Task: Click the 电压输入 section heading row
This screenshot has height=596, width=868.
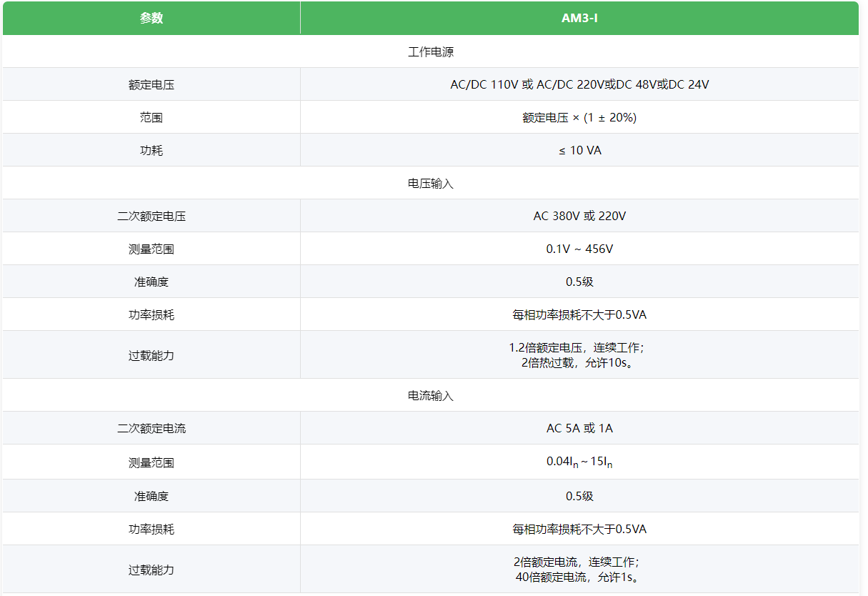Action: (x=430, y=183)
